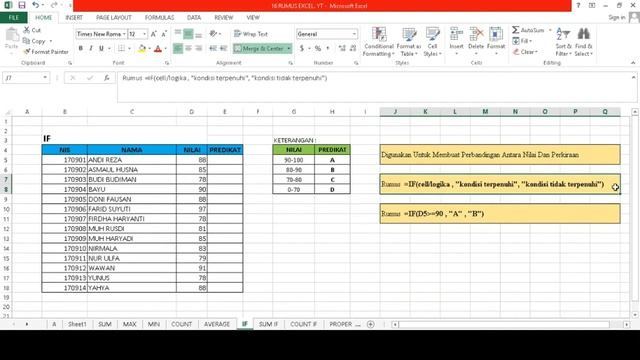Toggle Italic formatting

click(x=91, y=49)
